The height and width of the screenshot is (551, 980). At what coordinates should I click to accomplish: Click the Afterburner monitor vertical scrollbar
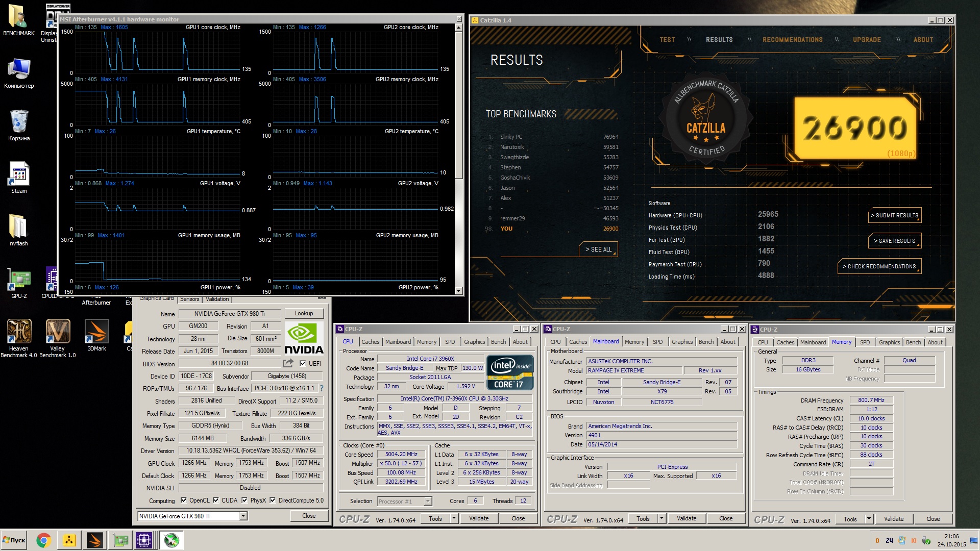(x=458, y=102)
